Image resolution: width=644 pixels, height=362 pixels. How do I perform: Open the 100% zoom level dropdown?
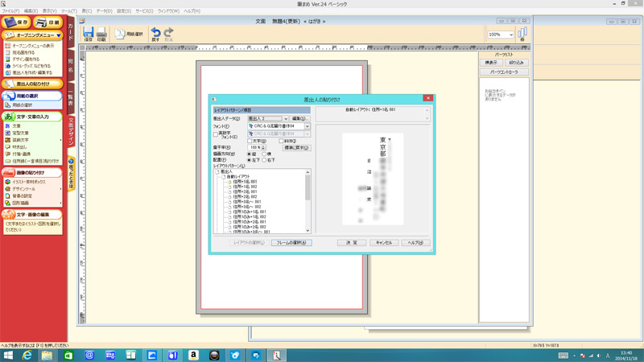[510, 35]
